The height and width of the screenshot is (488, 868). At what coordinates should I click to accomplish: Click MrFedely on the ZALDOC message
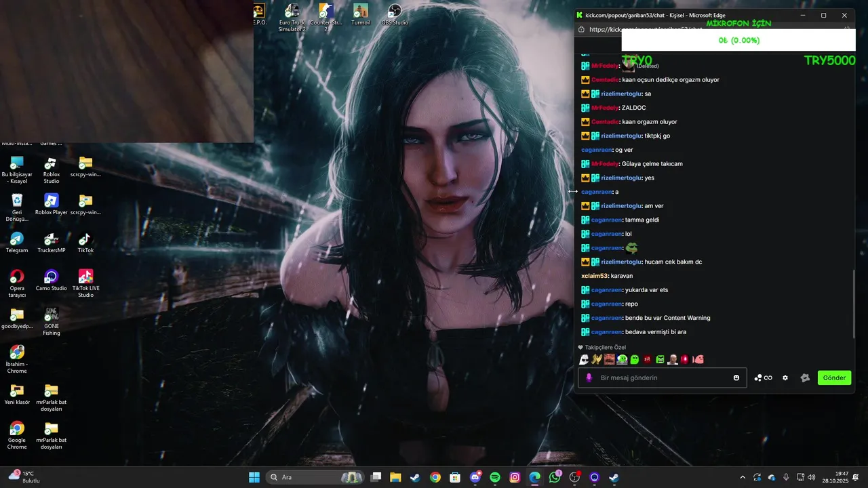(605, 108)
